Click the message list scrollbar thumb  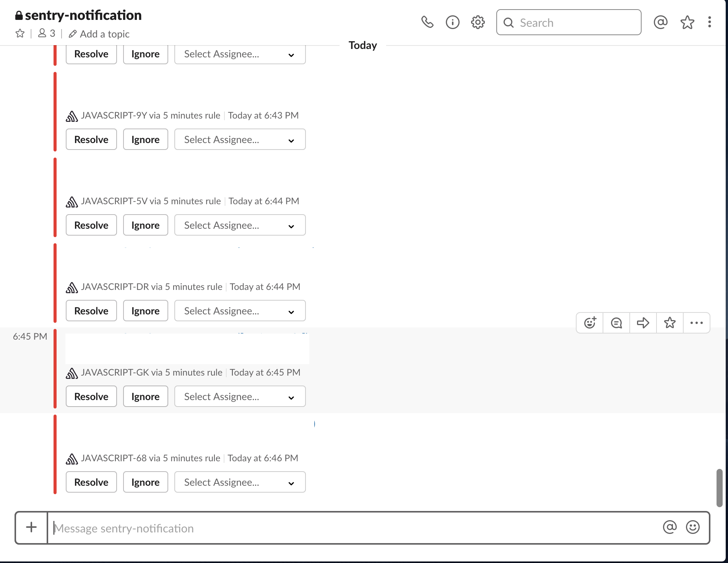point(719,488)
